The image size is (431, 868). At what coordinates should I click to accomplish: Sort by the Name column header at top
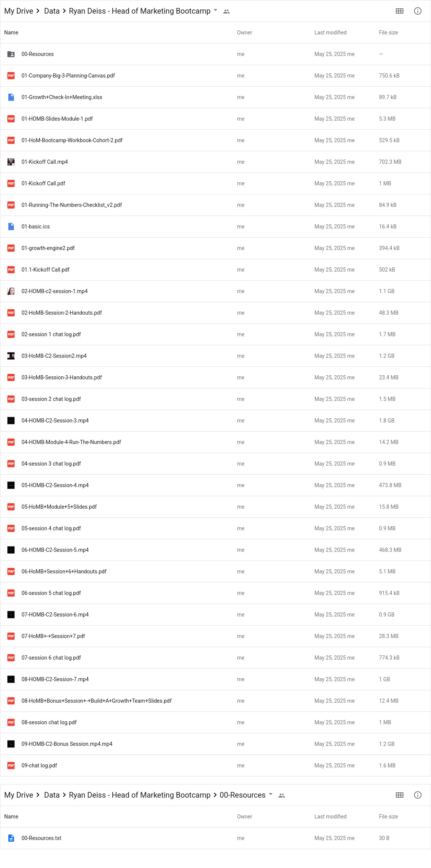point(11,33)
